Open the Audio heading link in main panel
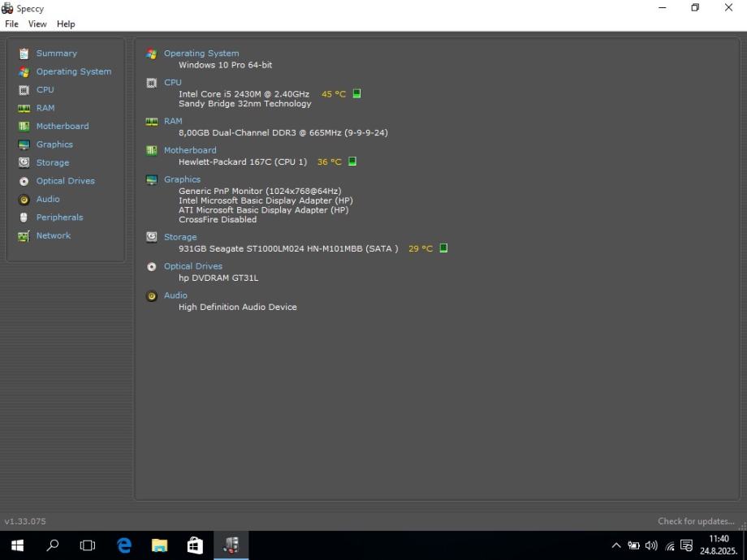Viewport: 747px width, 560px height. [175, 295]
